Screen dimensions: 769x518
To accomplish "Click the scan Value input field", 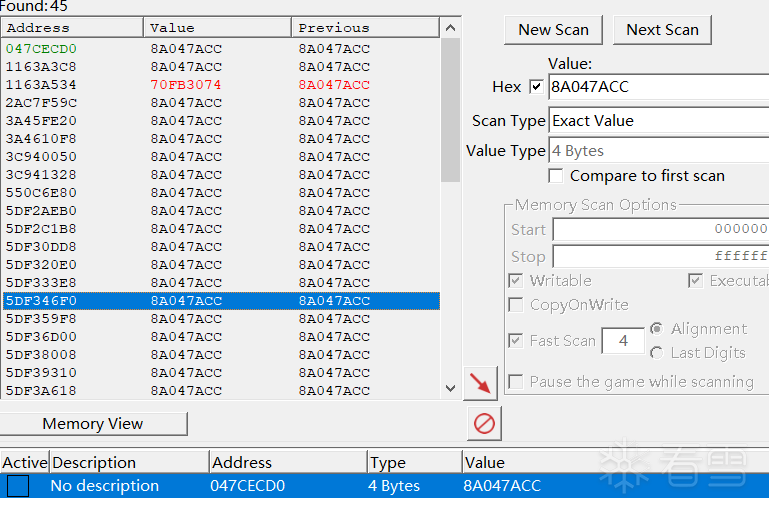I will point(659,87).
